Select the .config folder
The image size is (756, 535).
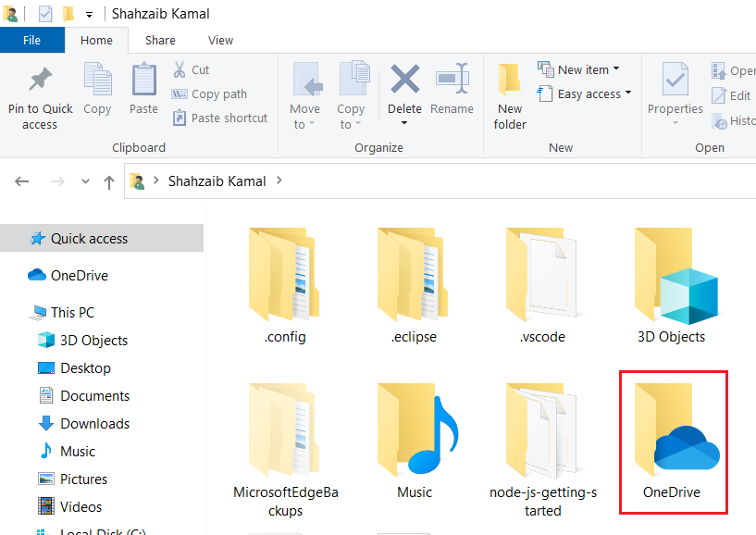click(285, 286)
